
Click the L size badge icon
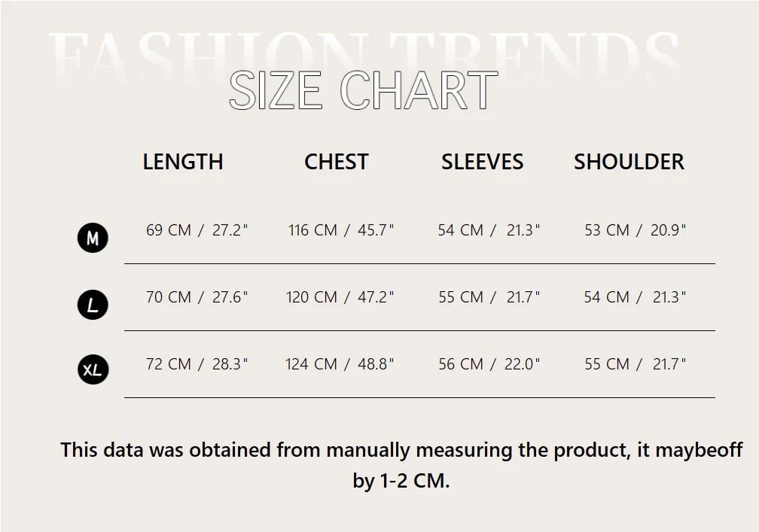coord(93,305)
